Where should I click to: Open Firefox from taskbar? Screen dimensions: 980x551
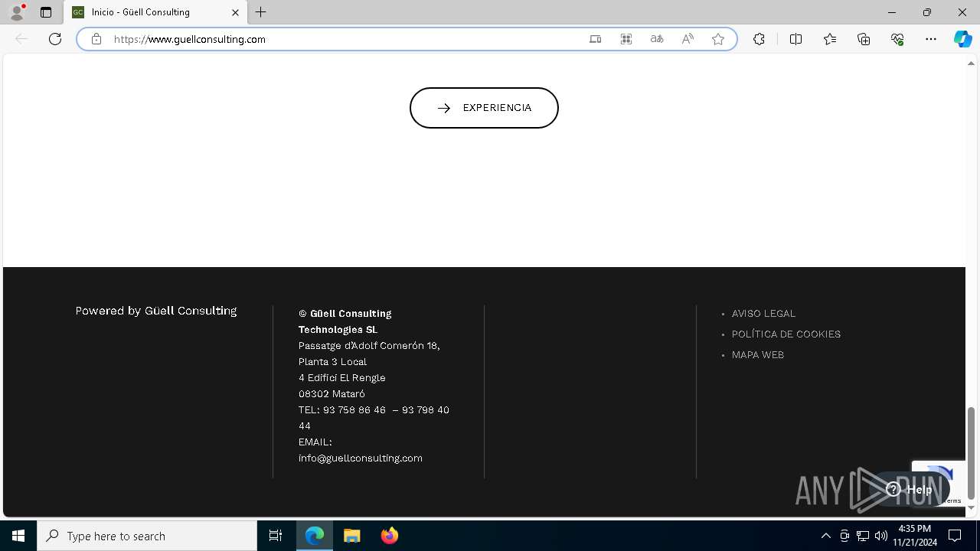click(x=390, y=536)
